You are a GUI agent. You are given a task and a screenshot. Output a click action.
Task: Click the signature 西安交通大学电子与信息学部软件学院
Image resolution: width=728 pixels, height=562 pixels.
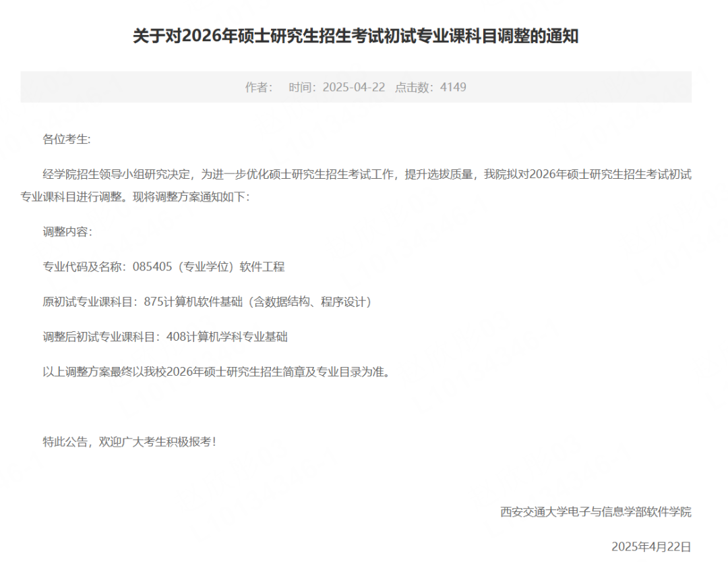(596, 512)
